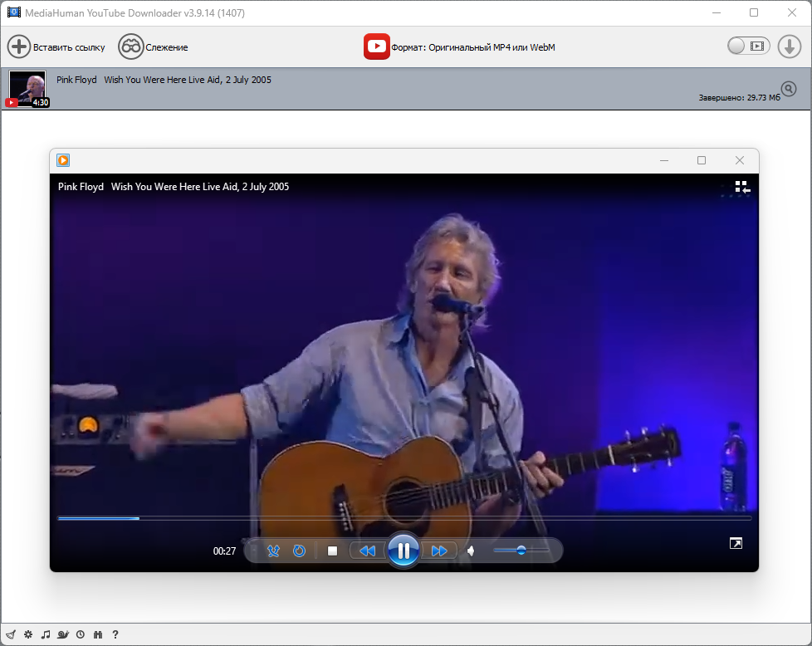The width and height of the screenshot is (812, 646).
Task: Switch to library view in the player
Action: (742, 187)
